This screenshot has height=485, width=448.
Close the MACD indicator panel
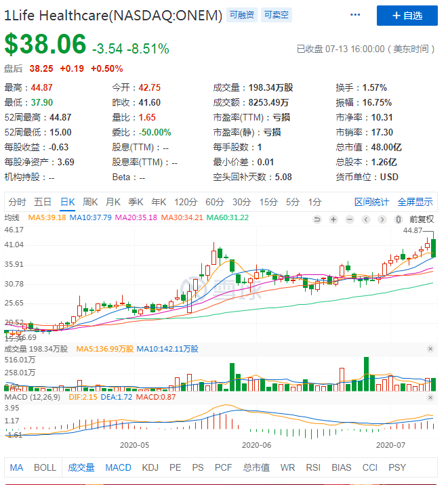pos(430,398)
